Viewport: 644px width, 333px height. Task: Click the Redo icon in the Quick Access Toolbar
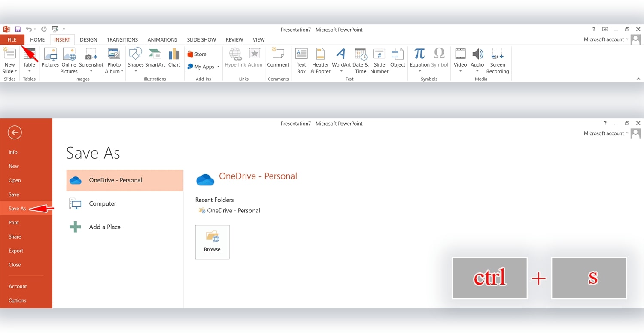43,29
